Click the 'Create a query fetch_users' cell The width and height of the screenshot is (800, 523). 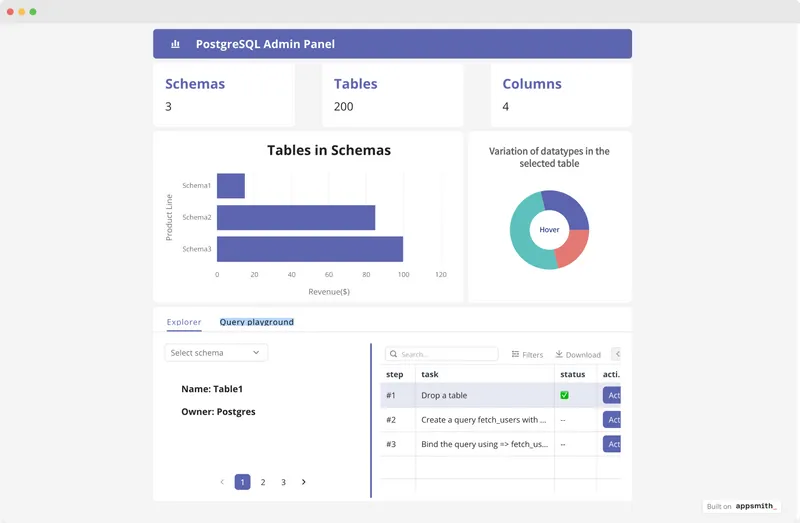pos(484,420)
